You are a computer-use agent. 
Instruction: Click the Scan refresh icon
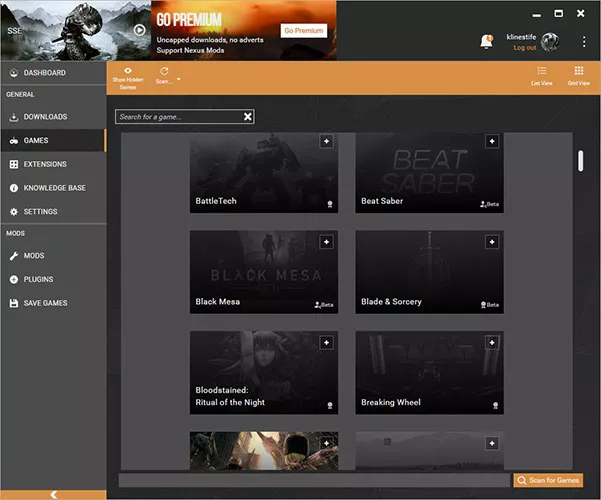pyautogui.click(x=164, y=71)
